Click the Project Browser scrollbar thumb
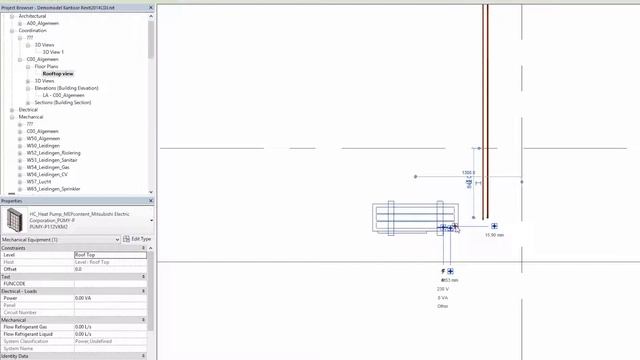This screenshot has width=640, height=360. coord(151,39)
